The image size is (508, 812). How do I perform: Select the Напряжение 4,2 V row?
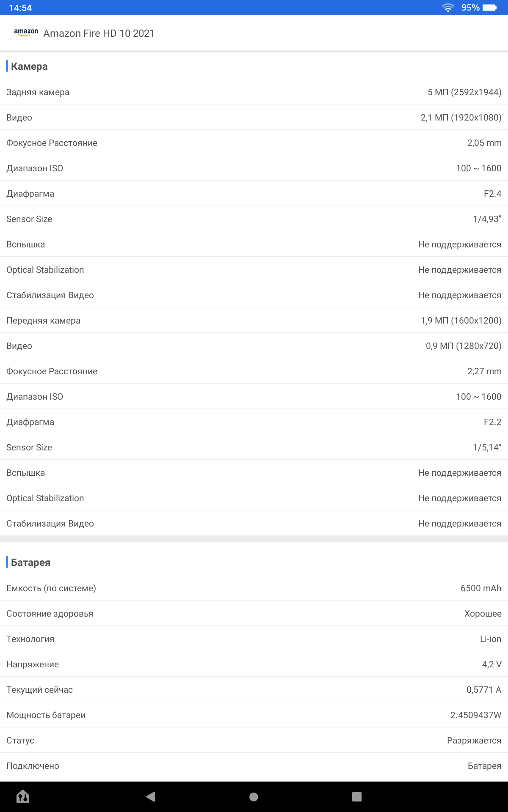[x=254, y=664]
